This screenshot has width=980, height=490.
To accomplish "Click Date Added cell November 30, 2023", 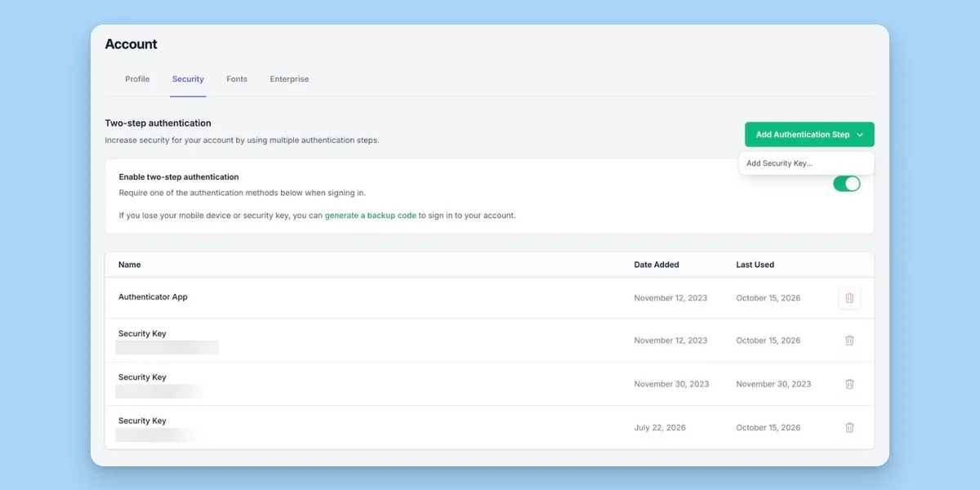I will (671, 384).
